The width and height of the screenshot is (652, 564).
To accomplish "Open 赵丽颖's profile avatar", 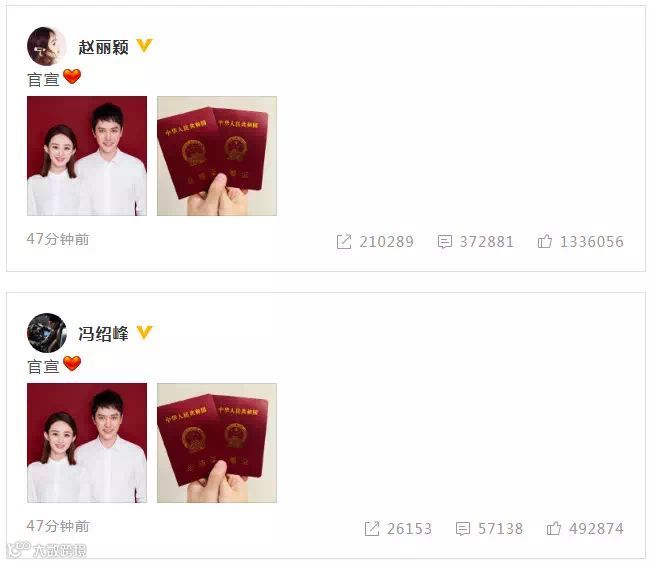I will pyautogui.click(x=47, y=46).
